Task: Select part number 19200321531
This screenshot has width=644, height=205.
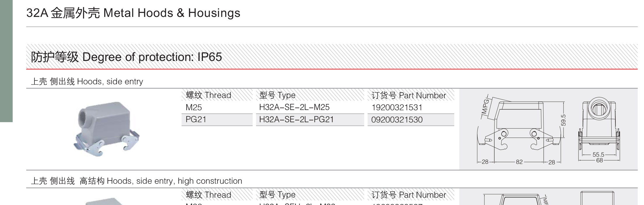Action: (x=397, y=107)
